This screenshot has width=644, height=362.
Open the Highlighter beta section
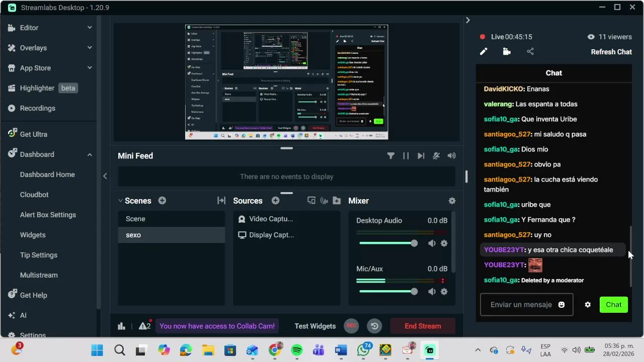tap(48, 88)
